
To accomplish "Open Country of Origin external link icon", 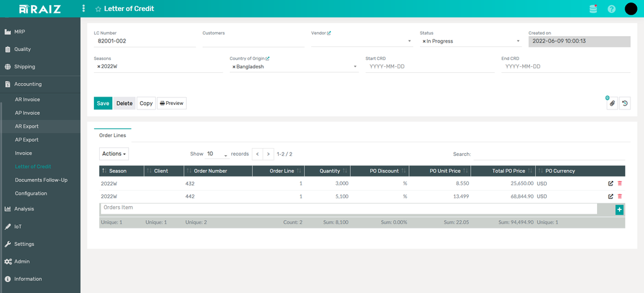I will (x=268, y=59).
